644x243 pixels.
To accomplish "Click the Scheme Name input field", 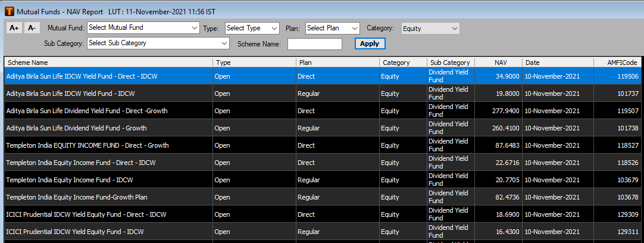I will pos(315,44).
